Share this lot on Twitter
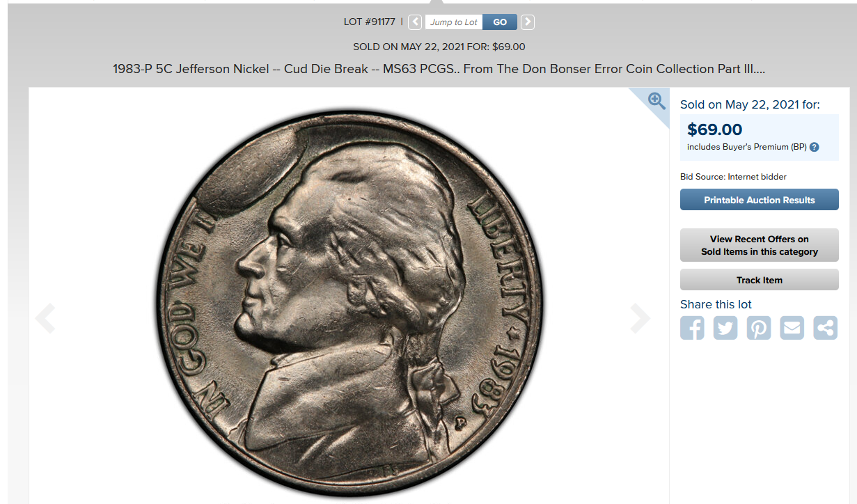Image resolution: width=857 pixels, height=504 pixels. click(x=725, y=327)
